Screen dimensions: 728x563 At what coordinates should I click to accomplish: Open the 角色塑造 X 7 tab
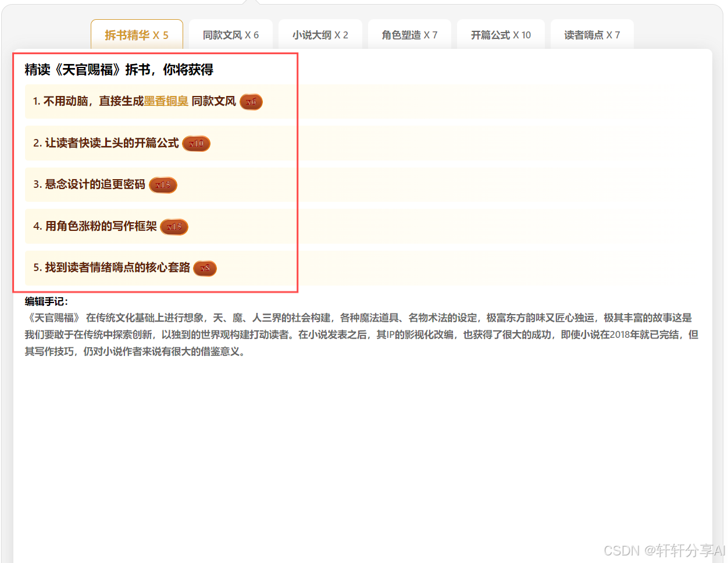[409, 35]
